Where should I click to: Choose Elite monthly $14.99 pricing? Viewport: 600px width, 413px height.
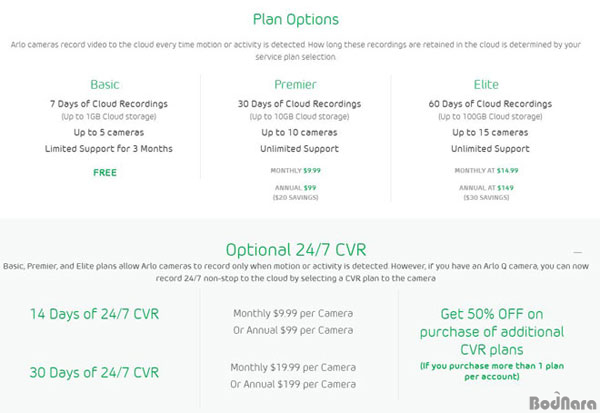pos(486,171)
